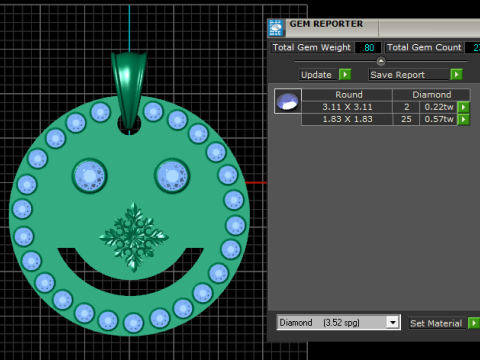
Task: Click the Diamond column header
Action: pyautogui.click(x=432, y=95)
